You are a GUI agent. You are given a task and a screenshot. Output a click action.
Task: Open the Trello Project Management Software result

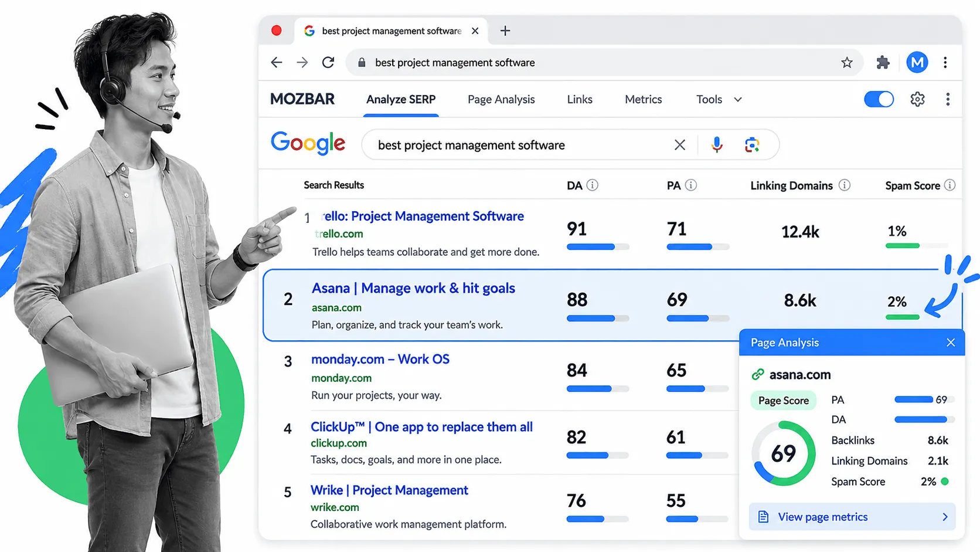tap(423, 216)
